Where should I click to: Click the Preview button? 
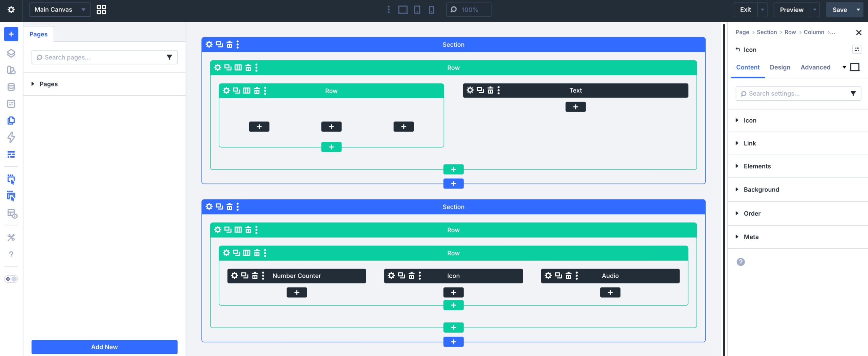pyautogui.click(x=791, y=10)
